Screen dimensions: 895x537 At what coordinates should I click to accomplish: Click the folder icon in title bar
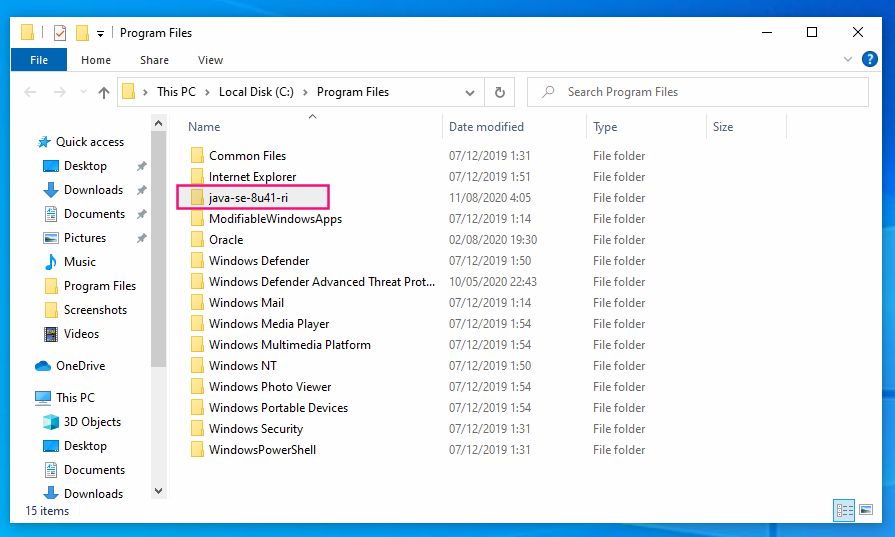click(27, 33)
